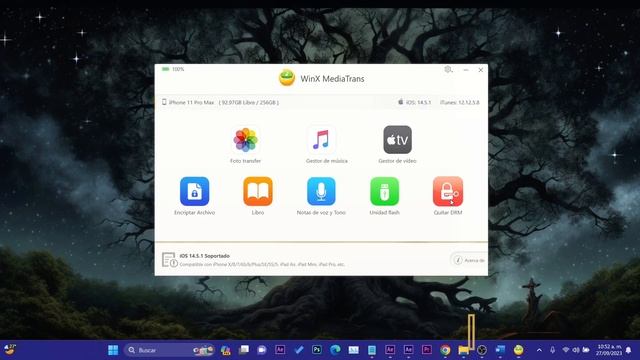Screen dimensions: 640x360
Task: Open Gestor de video
Action: coord(397,140)
